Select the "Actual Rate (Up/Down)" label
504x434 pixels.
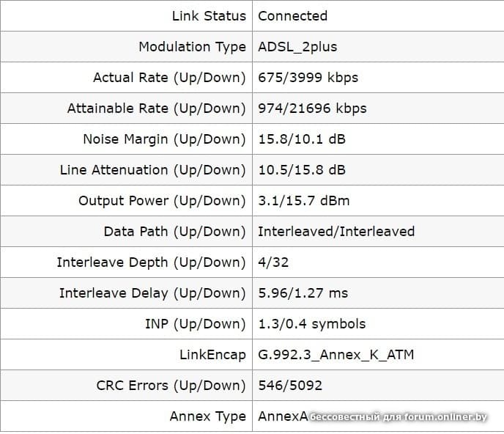point(169,77)
